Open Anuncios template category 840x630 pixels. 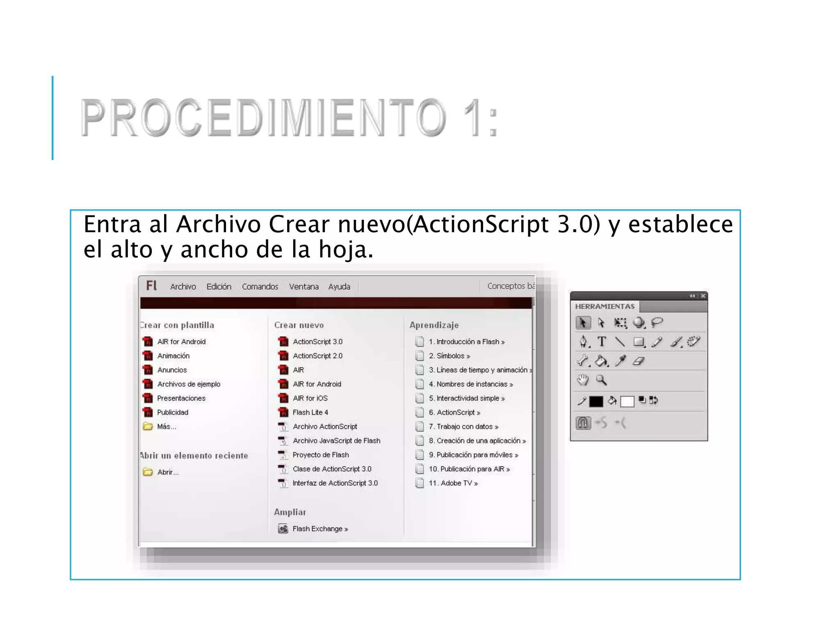coord(172,370)
